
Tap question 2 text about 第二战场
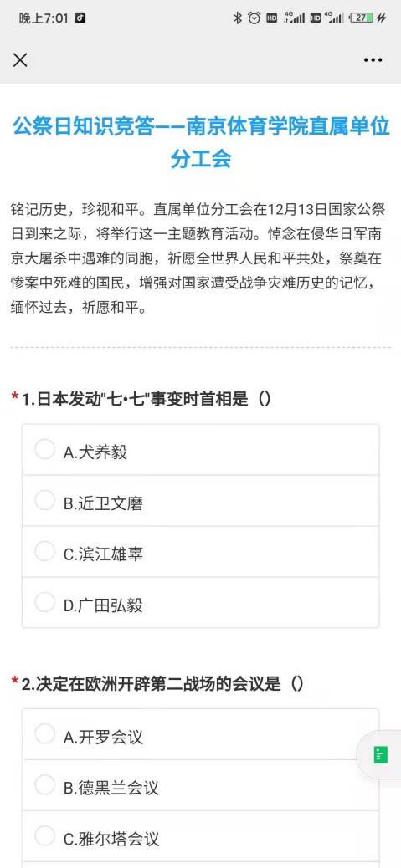pyautogui.click(x=162, y=684)
